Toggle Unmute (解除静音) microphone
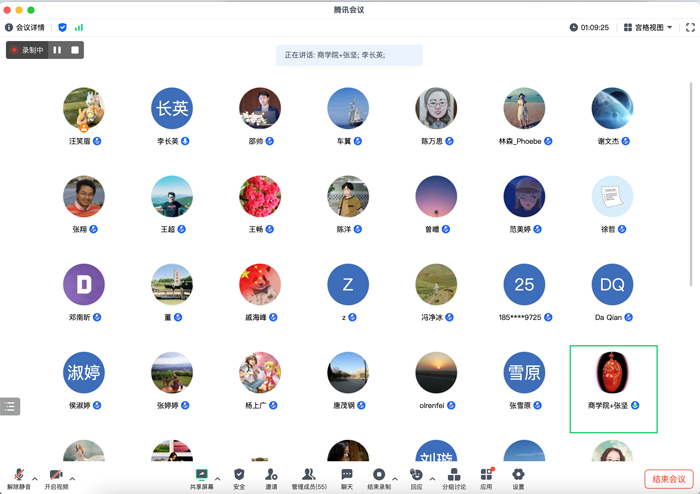This screenshot has width=700, height=494. [18, 476]
